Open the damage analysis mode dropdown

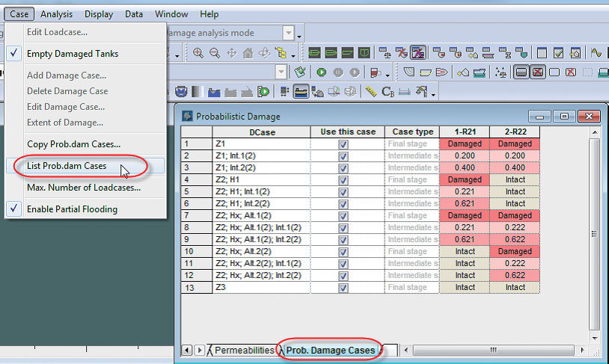288,33
